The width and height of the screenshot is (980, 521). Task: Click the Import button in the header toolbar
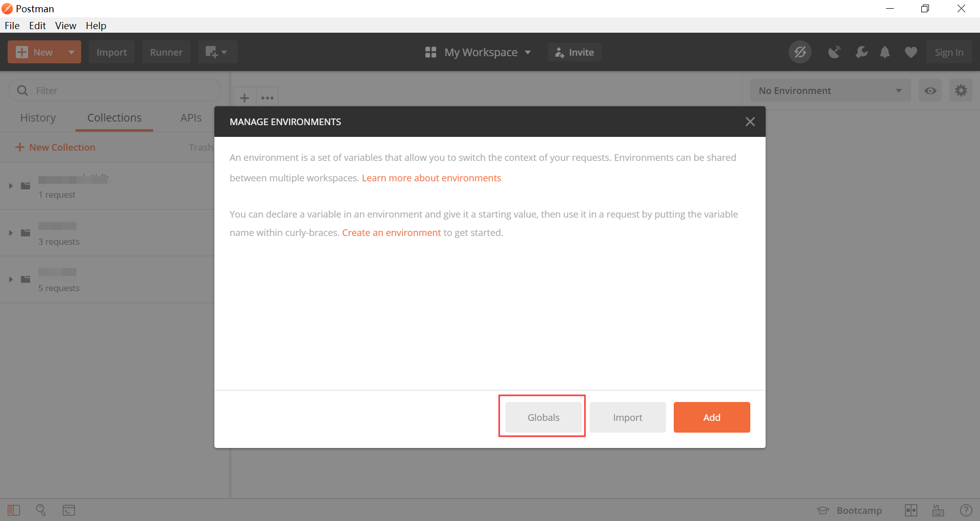[112, 52]
